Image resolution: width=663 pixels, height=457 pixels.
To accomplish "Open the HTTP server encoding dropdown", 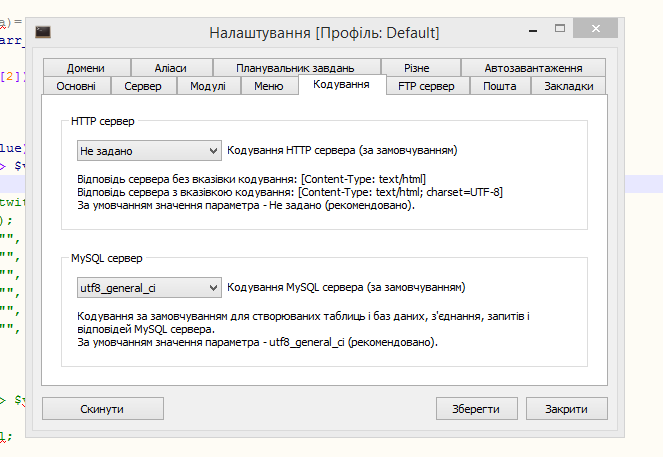I will pos(148,150).
